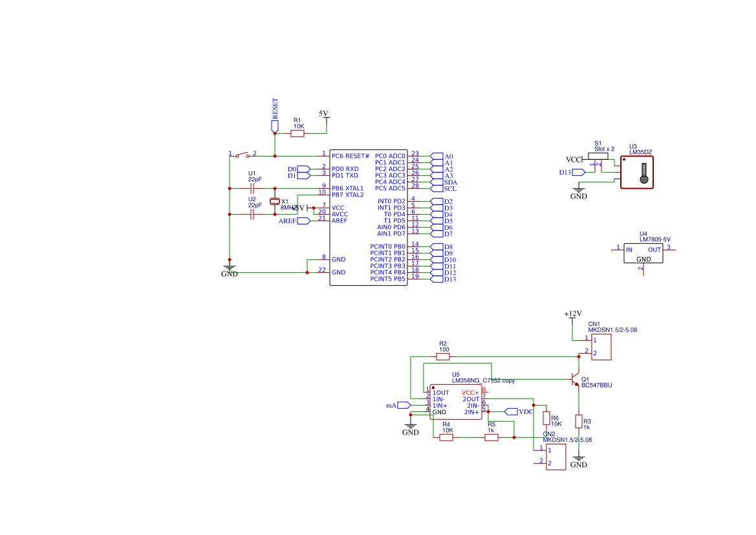Click the '1OUT' pin on U5
This screenshot has width=756, height=535.
[x=440, y=393]
